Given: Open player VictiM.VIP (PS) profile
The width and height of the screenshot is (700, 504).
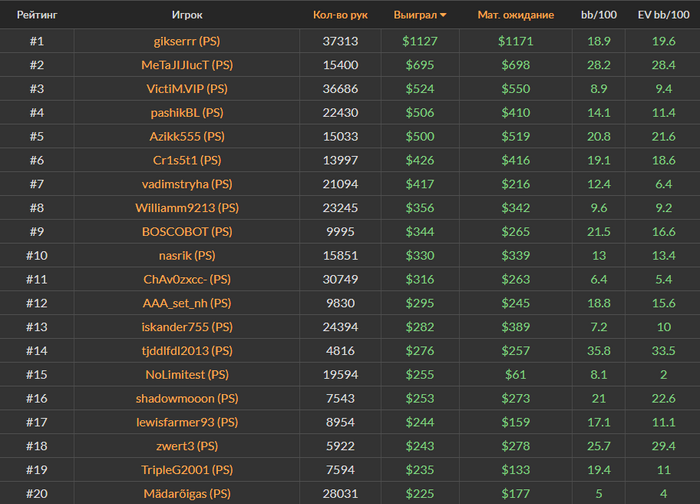Looking at the screenshot, I should (x=186, y=89).
